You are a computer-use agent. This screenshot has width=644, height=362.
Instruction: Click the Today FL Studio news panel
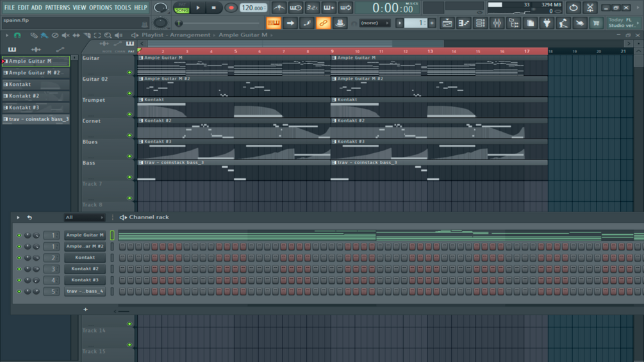coord(623,23)
